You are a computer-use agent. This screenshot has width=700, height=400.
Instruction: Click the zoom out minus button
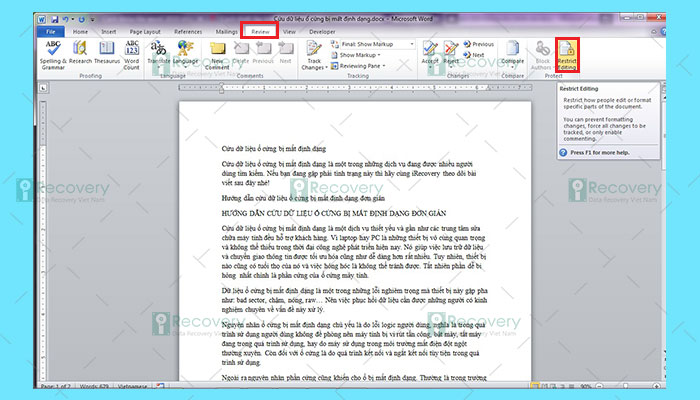599,386
